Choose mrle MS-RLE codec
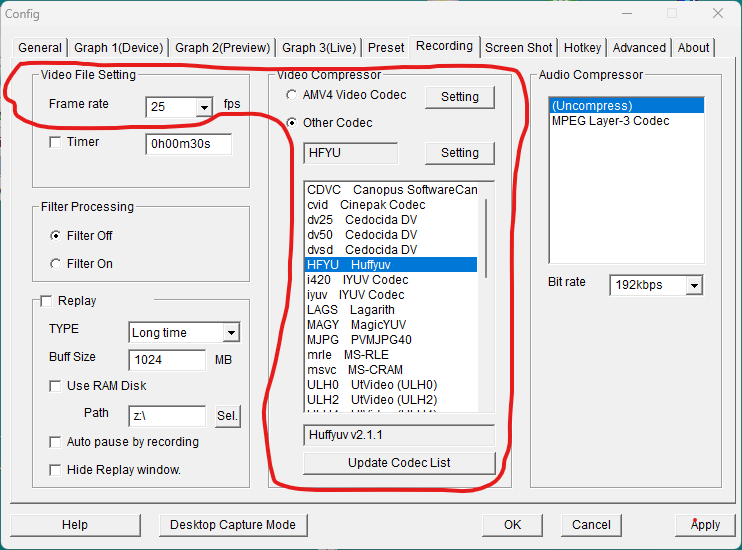The height and width of the screenshot is (550, 742). 391,355
